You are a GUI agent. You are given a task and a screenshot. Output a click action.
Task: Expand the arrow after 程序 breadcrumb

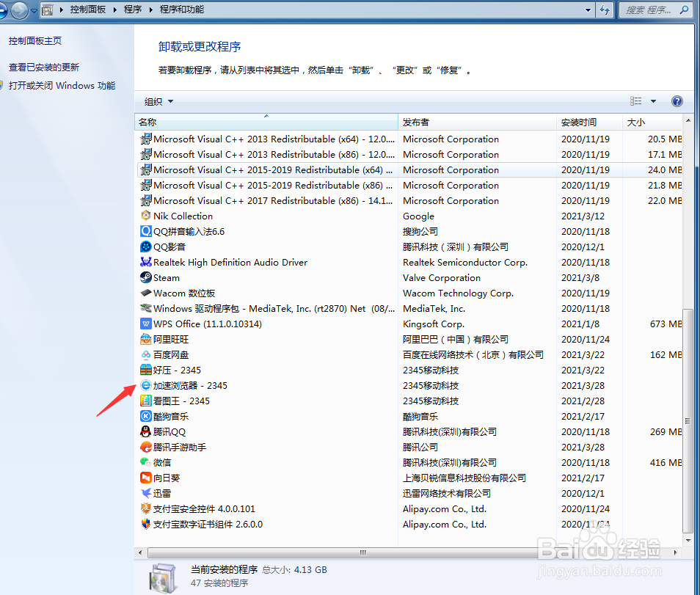(150, 10)
